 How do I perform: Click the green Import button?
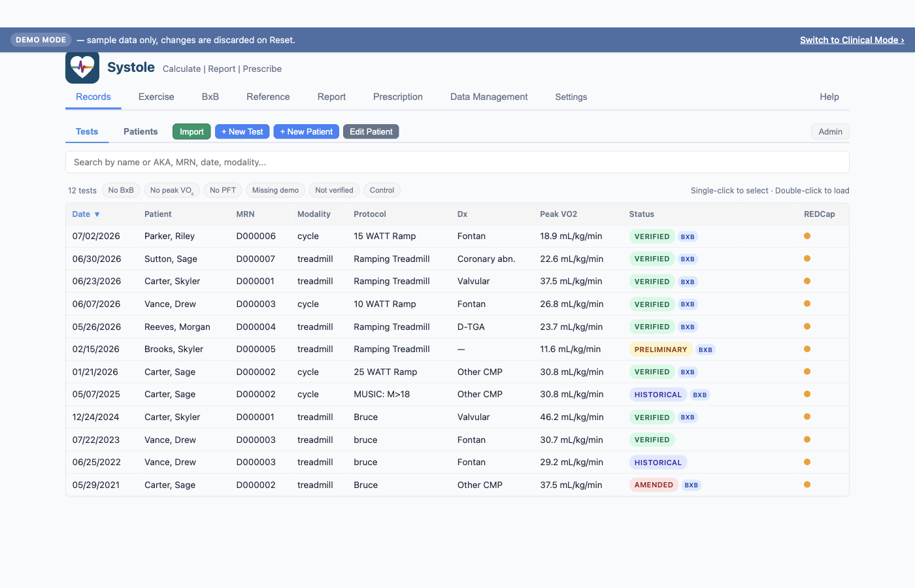[x=191, y=131]
